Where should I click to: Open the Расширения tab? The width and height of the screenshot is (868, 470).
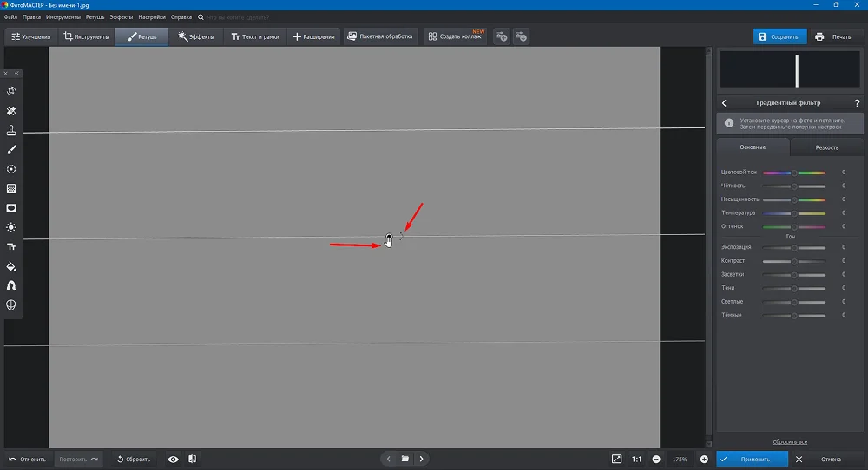click(x=314, y=36)
